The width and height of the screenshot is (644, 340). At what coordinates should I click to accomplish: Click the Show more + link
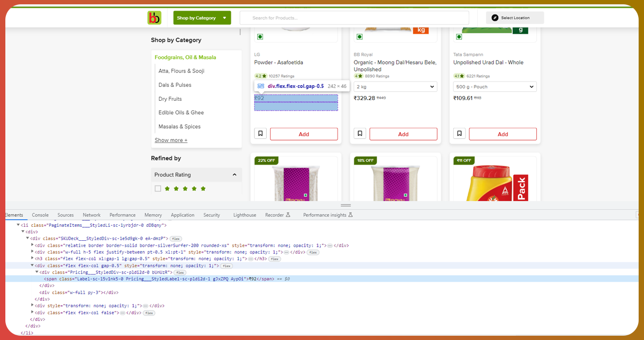coord(171,140)
